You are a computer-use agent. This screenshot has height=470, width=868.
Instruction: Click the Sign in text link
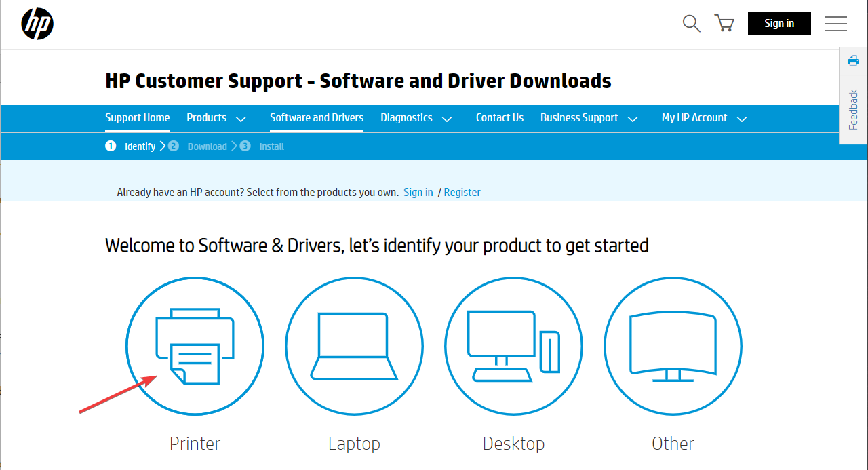pyautogui.click(x=418, y=192)
